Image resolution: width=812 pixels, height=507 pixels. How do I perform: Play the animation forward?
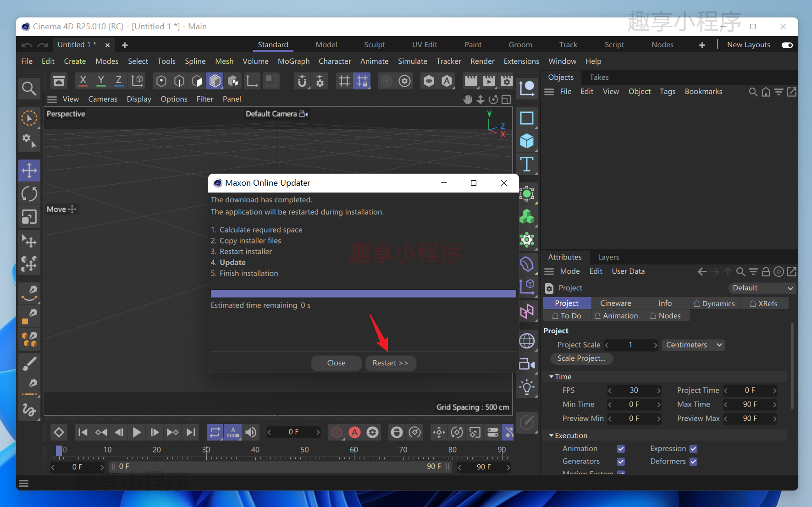(x=137, y=432)
